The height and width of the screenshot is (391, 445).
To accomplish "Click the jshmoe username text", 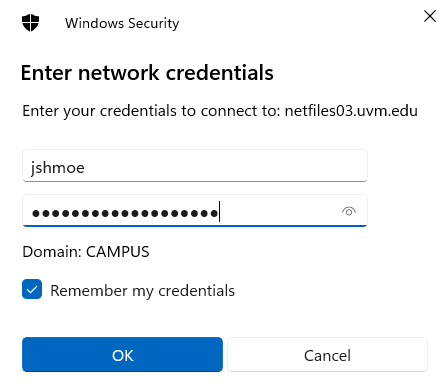I will (57, 167).
